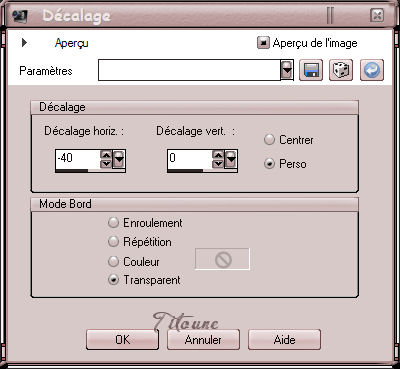Image resolution: width=400 pixels, height=369 pixels.
Task: Click the Décalage horiz. value field
Action: click(x=77, y=158)
